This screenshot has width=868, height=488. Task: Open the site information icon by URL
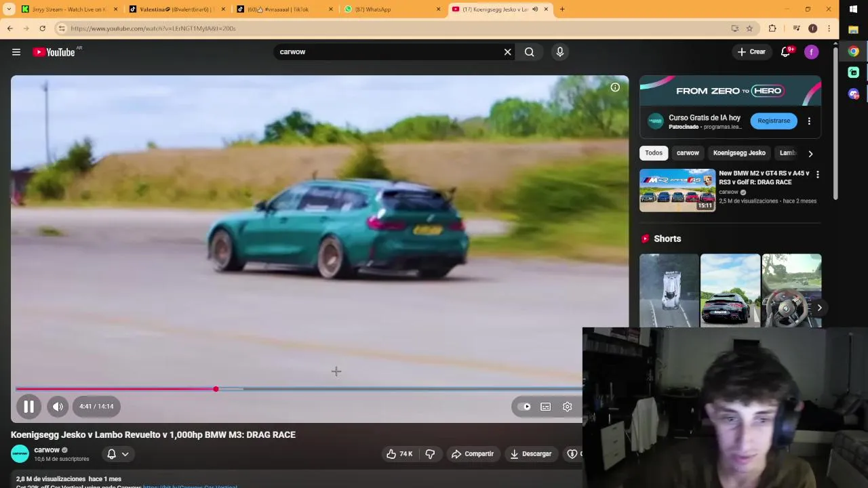tap(62, 28)
